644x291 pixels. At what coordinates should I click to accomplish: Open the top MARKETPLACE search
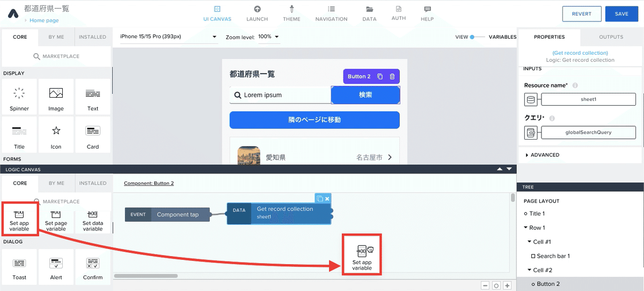(x=56, y=56)
